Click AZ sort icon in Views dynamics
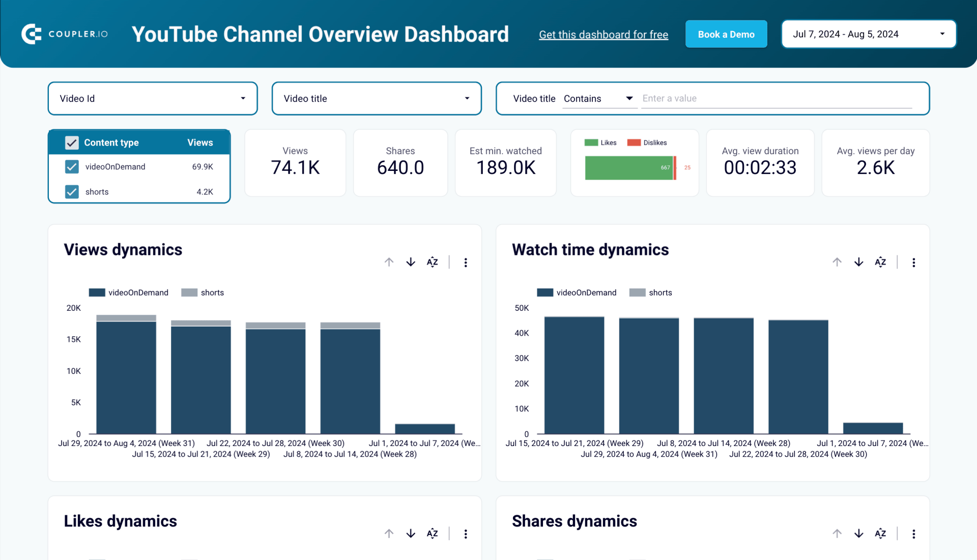Image resolution: width=977 pixels, height=560 pixels. [x=432, y=262]
